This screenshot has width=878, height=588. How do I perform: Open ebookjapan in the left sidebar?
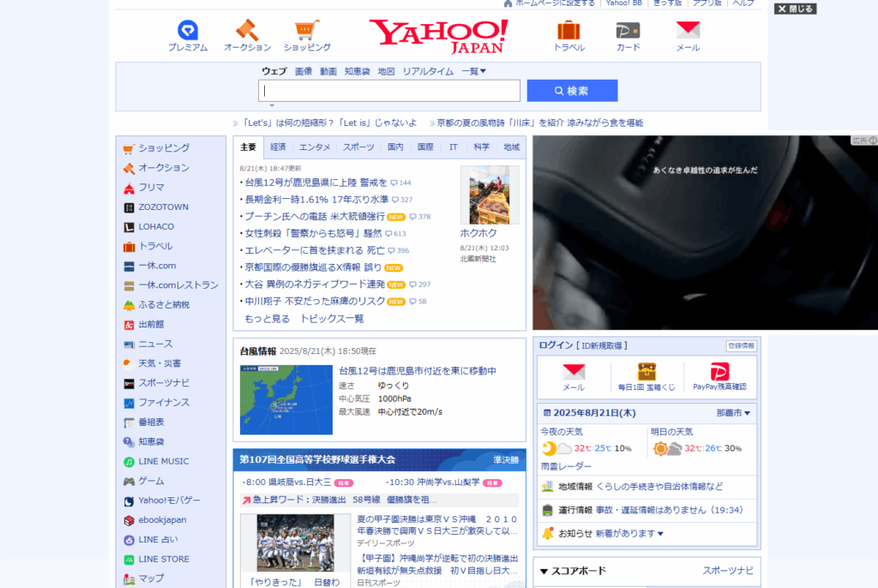[162, 520]
